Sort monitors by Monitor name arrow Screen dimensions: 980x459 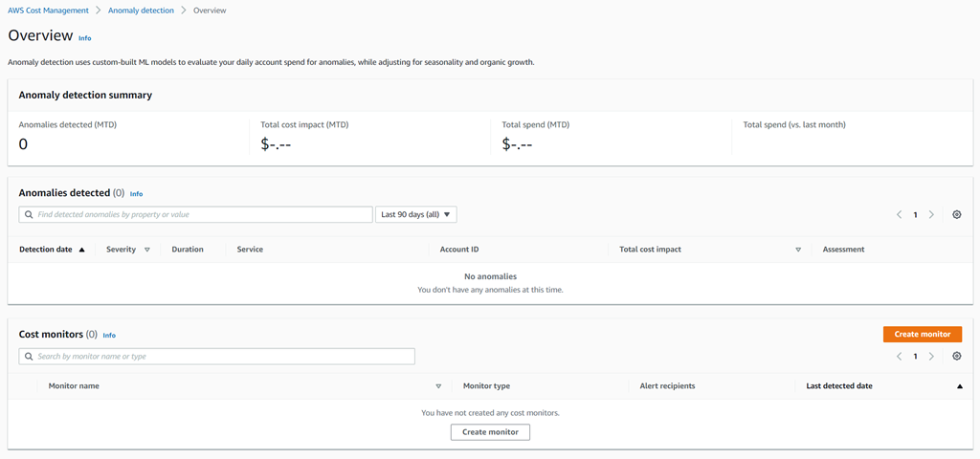438,386
